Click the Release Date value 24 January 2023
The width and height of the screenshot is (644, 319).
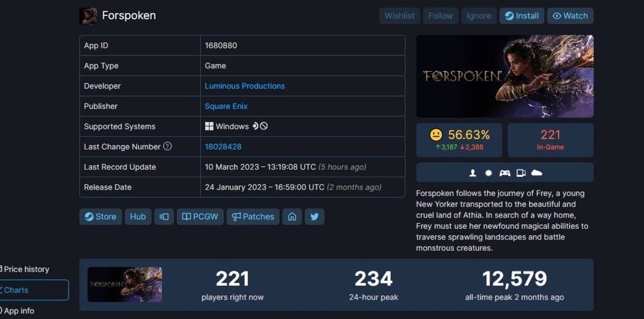(293, 187)
